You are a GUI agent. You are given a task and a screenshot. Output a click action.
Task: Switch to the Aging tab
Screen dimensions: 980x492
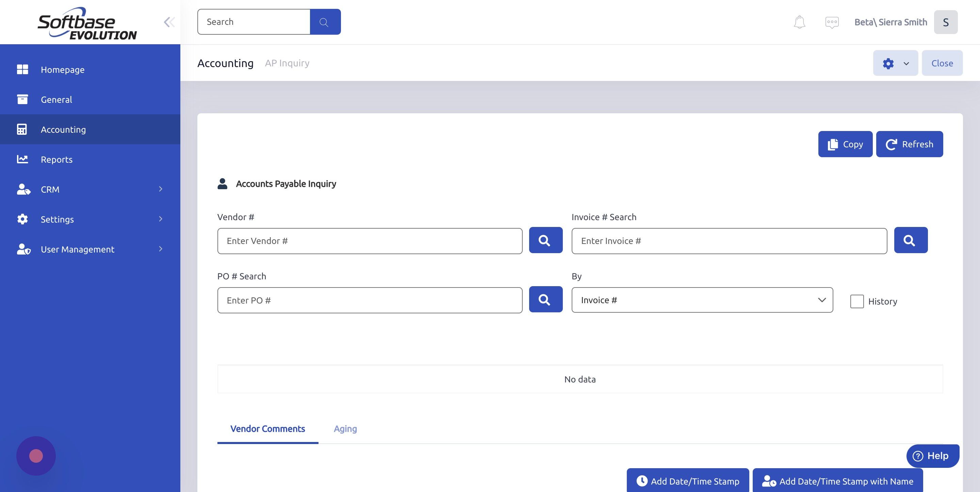click(345, 428)
